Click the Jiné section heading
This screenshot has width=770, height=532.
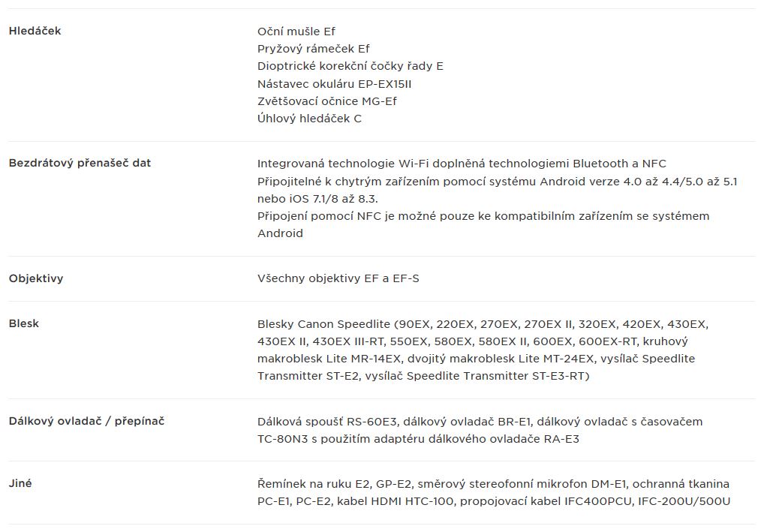[x=20, y=483]
